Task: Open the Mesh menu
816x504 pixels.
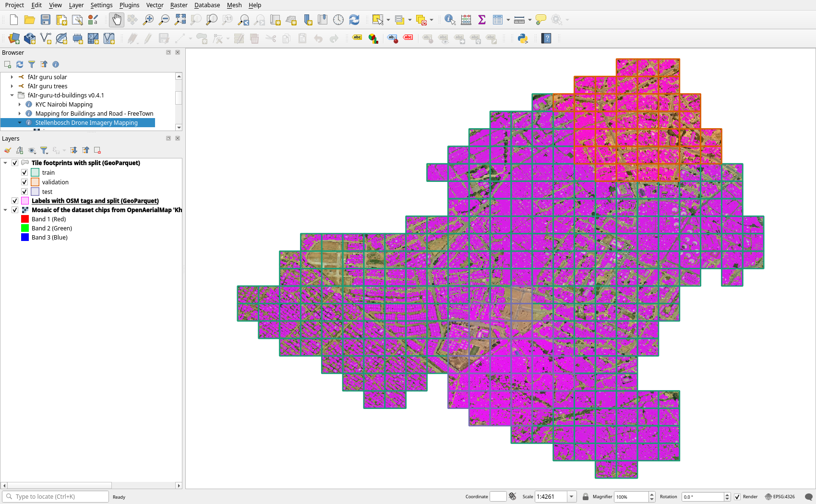Action: point(234,5)
